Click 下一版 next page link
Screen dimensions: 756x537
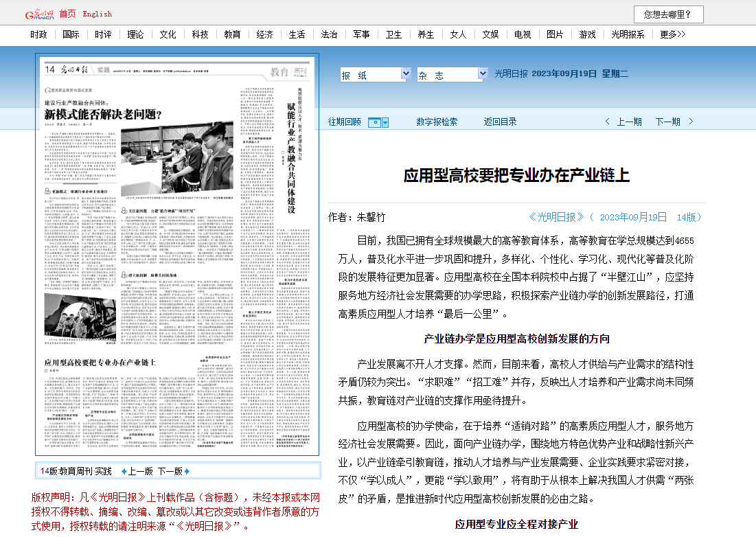point(170,472)
